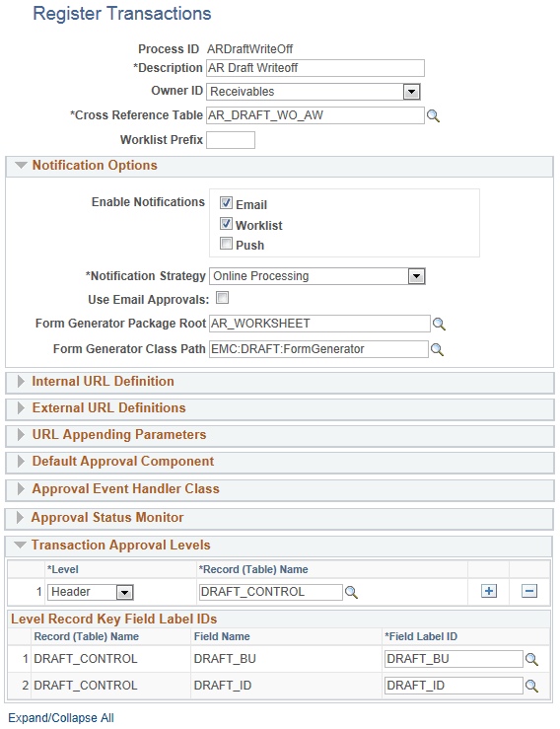Open lookup for DRAFT_ID Field Label ID
The height and width of the screenshot is (729, 560).
coord(531,686)
